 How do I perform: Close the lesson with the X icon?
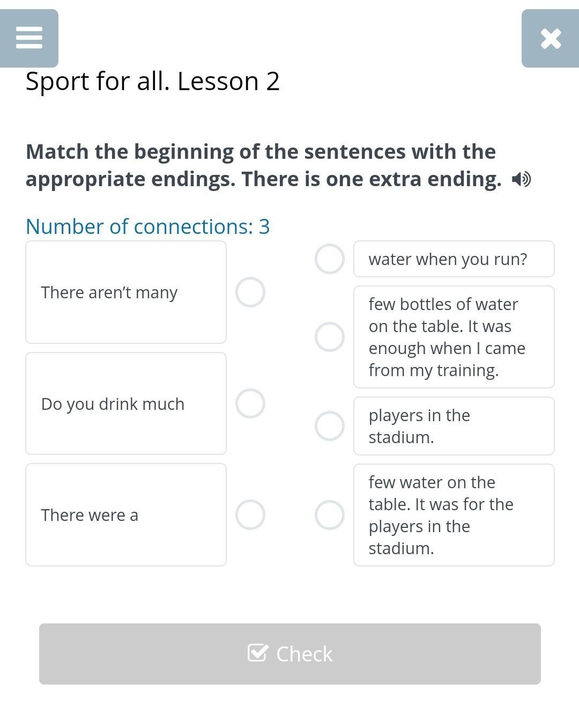551,39
